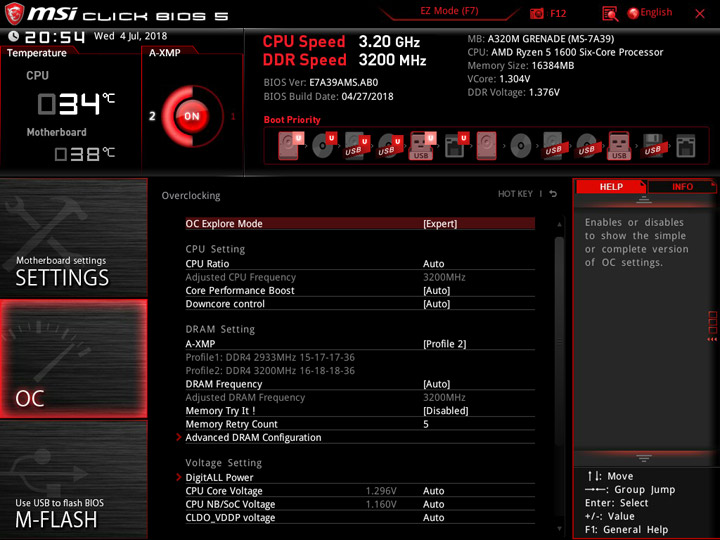Open the HELP tab

pyautogui.click(x=611, y=187)
